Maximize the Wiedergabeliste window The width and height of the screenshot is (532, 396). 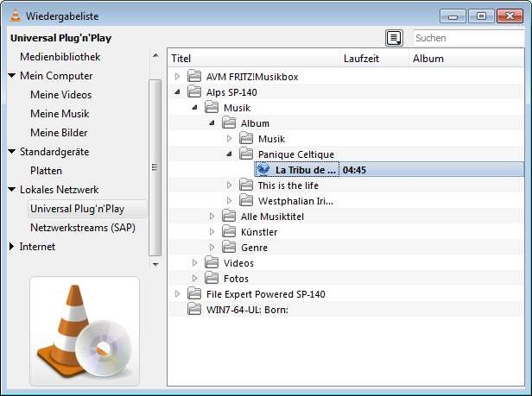(481, 16)
